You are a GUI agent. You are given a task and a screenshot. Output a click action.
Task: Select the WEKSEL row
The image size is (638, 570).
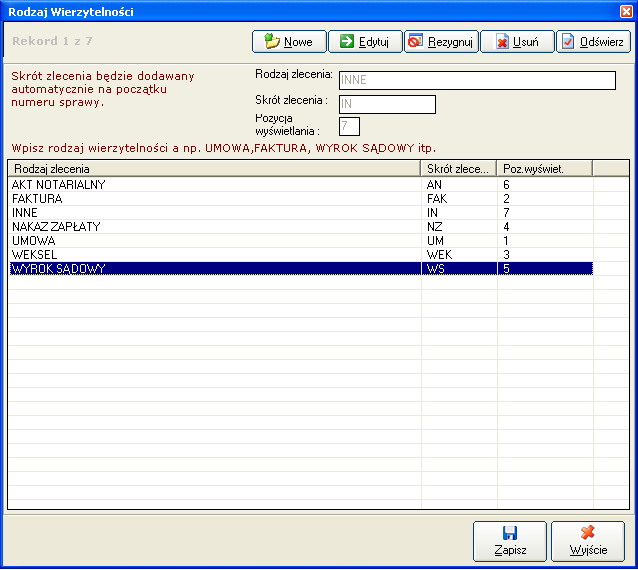coord(301,255)
